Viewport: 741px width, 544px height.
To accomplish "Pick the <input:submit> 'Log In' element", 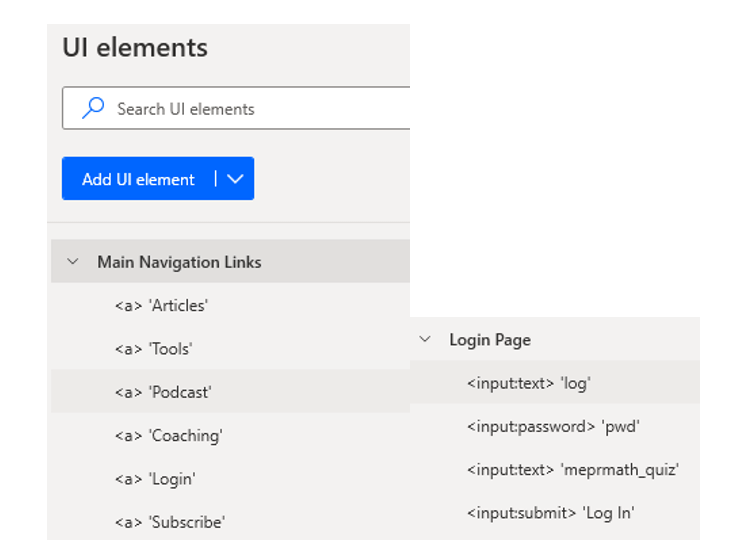I will click(550, 513).
